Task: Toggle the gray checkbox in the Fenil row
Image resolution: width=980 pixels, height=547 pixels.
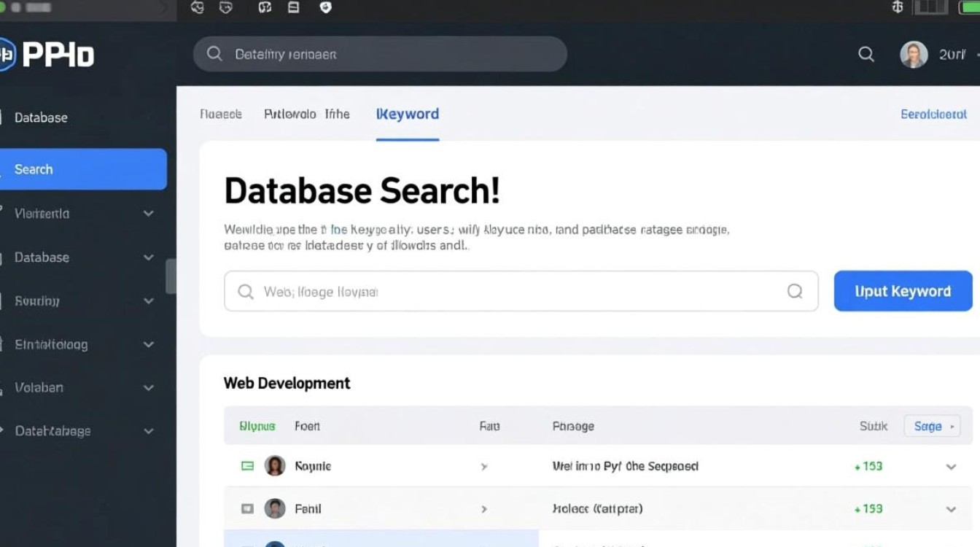Action: (247, 508)
